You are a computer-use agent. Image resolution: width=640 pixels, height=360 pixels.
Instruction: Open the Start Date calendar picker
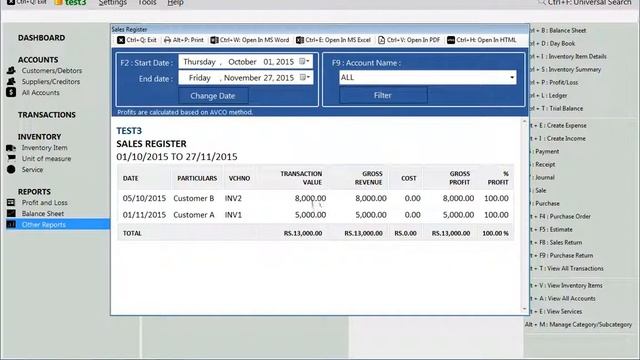(304, 62)
